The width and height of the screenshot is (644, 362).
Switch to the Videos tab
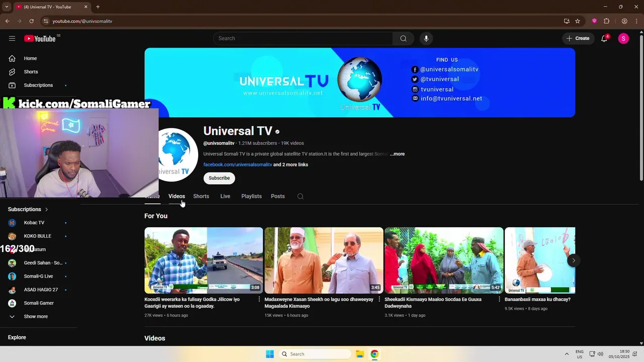click(177, 196)
